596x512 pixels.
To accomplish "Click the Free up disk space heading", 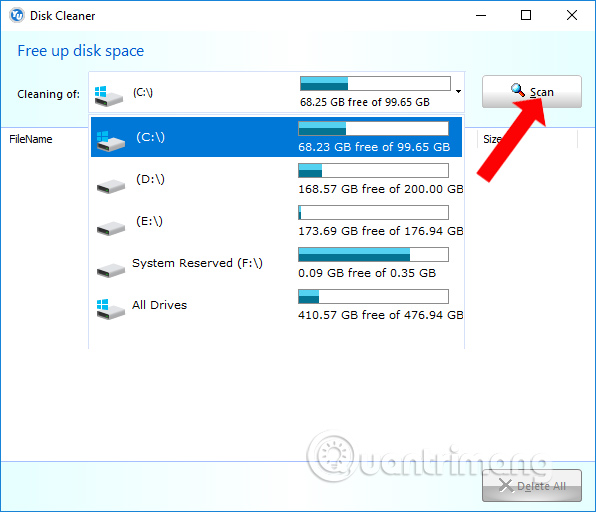I will click(x=81, y=51).
